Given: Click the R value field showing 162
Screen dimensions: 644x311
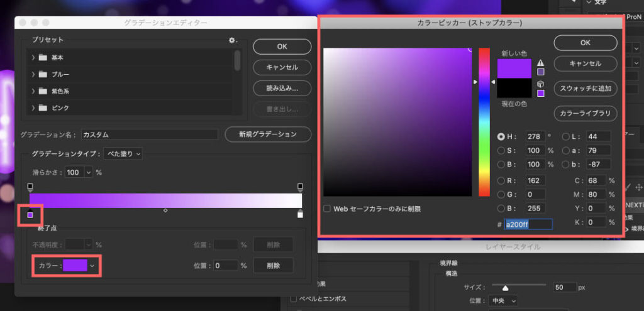Looking at the screenshot, I should (x=535, y=180).
